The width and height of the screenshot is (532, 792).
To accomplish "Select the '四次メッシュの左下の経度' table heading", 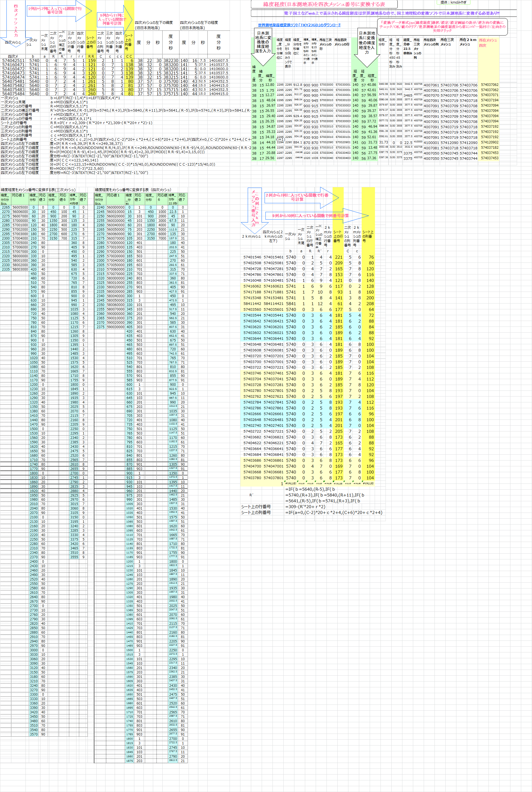I will click(x=199, y=23).
